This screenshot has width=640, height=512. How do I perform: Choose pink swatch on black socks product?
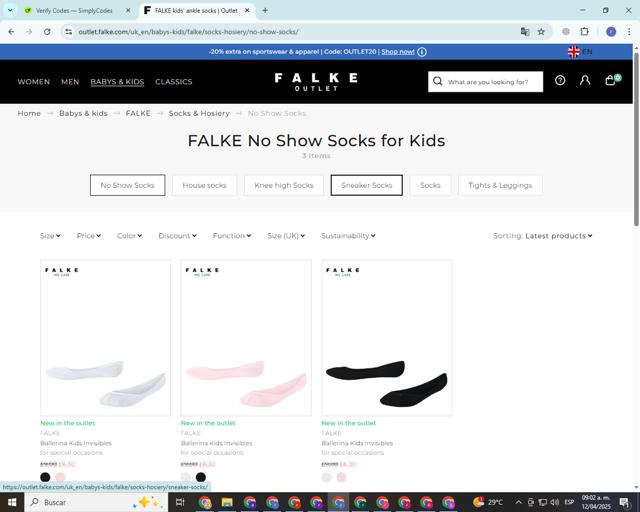pos(341,477)
